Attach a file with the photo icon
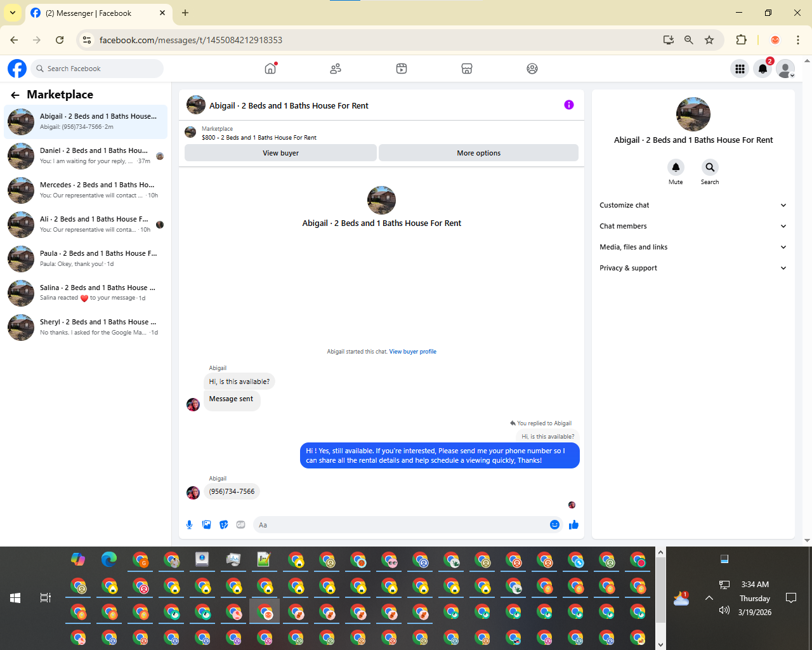 pos(207,525)
